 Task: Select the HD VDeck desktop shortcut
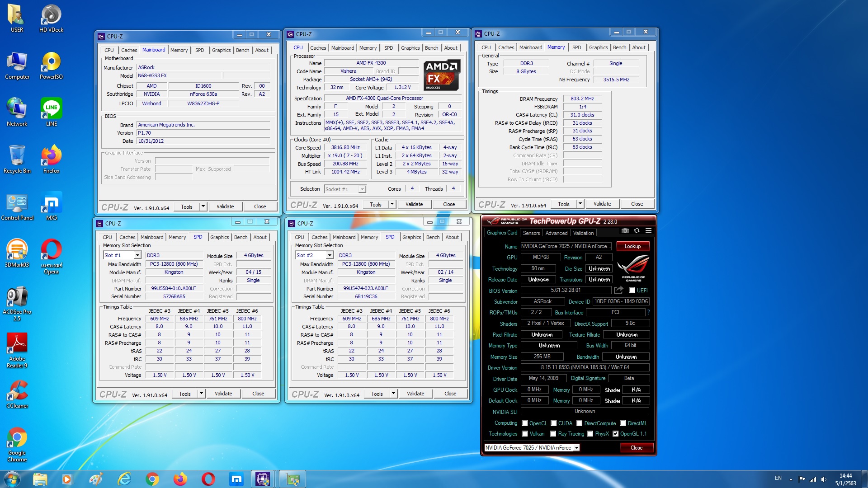(x=51, y=19)
